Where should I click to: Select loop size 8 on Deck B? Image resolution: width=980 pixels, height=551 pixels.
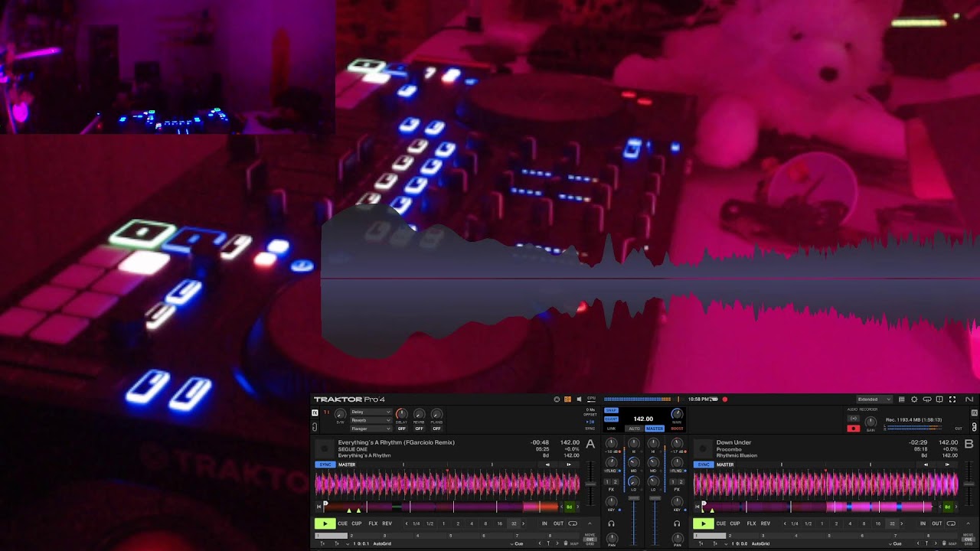[x=864, y=523]
